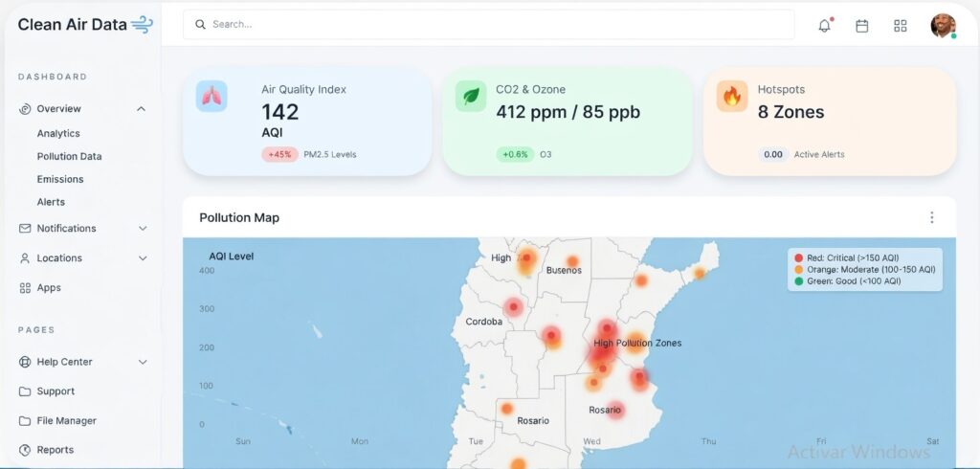This screenshot has width=980, height=469.
Task: Click the flame Hotspots icon
Action: click(732, 97)
